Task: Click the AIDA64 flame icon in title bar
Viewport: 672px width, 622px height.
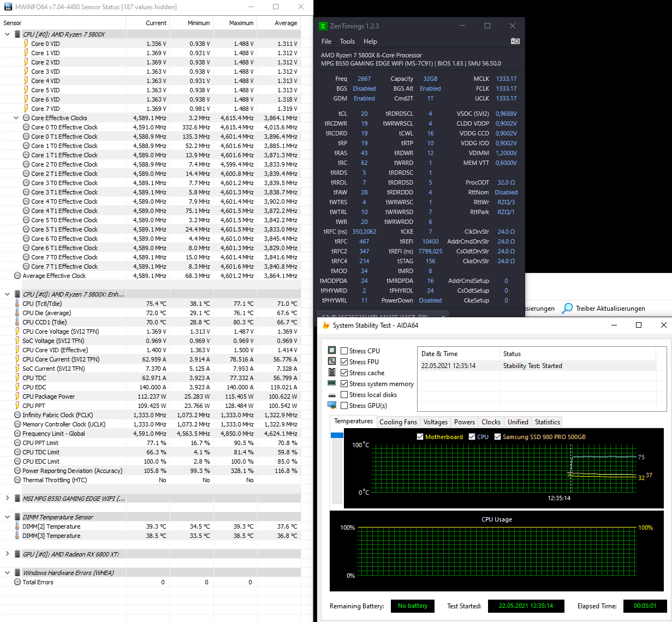Action: (326, 325)
